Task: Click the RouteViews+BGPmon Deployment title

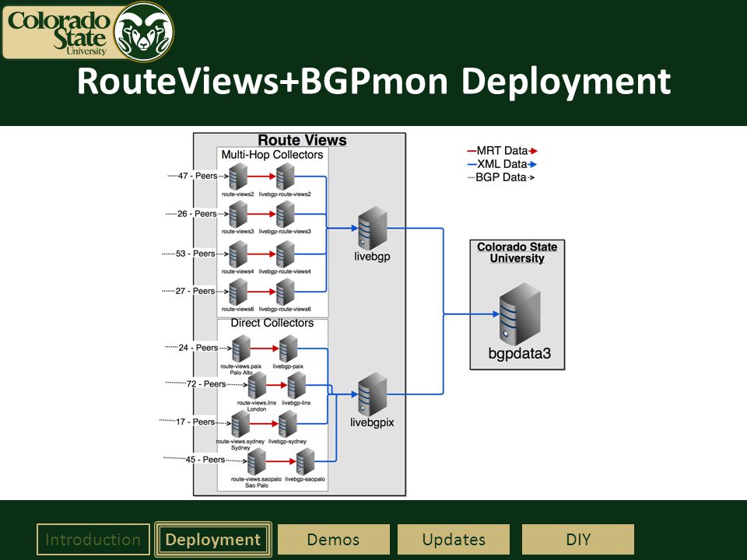Action: [x=374, y=81]
